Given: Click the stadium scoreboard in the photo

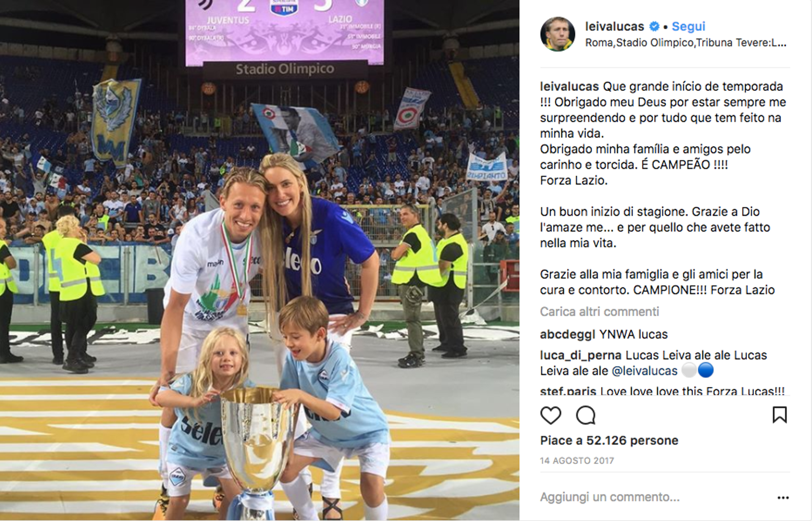Looking at the screenshot, I should click(x=285, y=33).
